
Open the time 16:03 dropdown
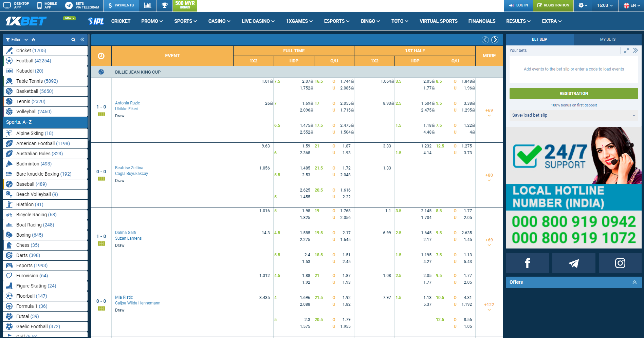[x=605, y=5]
